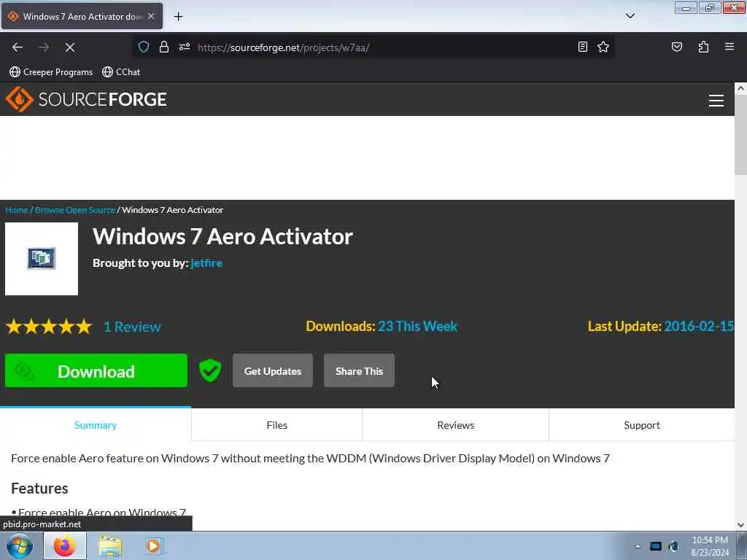This screenshot has height=560, width=747.
Task: Open the Firefox application menu
Action: tap(729, 47)
